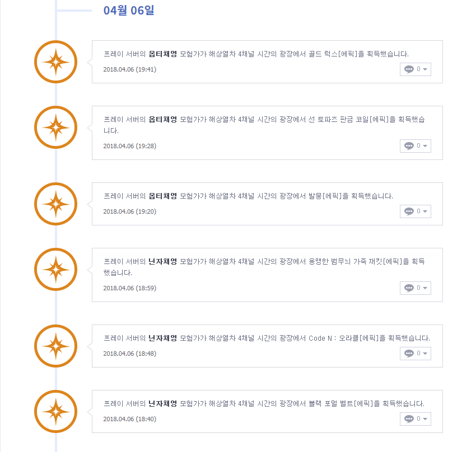Screen dimensions: 476x452
Task: Click the compass star icon for the 19:41 entry
Action: click(55, 62)
